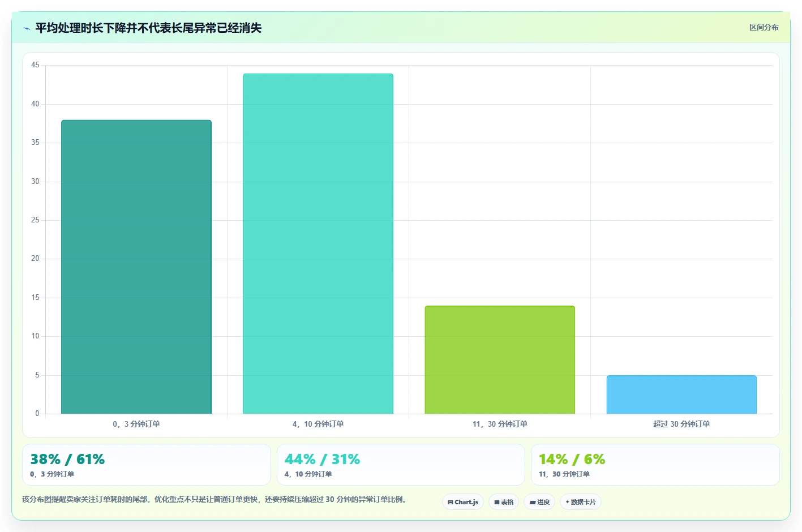Open the 44% / 31% stat card

click(x=401, y=465)
